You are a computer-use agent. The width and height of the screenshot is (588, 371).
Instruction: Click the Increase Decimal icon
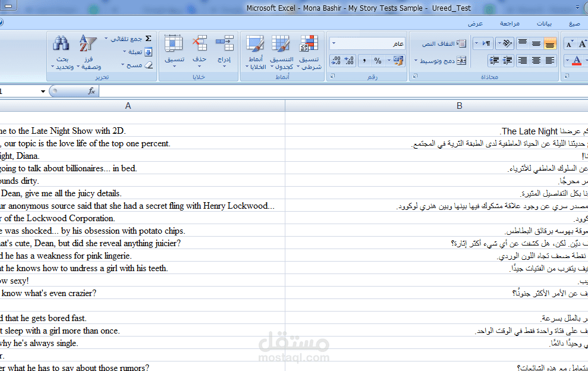tap(350, 61)
